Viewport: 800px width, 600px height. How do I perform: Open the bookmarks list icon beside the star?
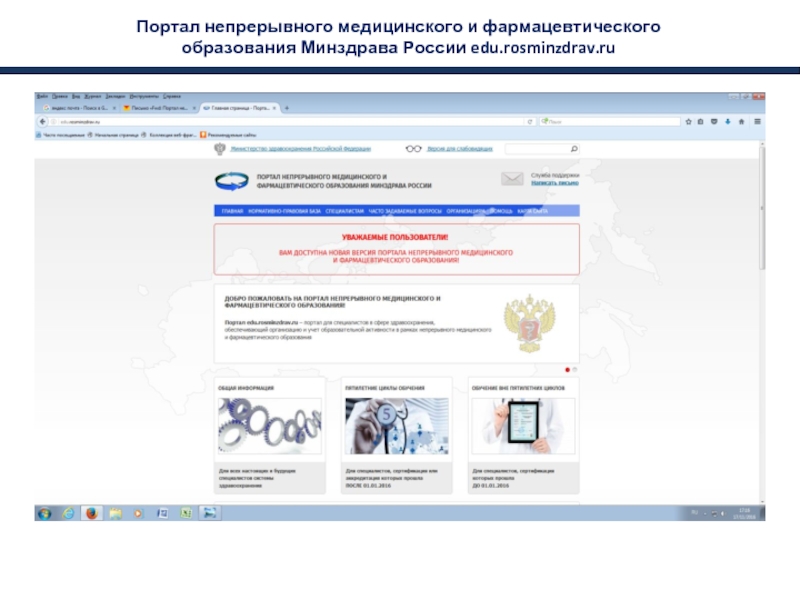click(701, 121)
